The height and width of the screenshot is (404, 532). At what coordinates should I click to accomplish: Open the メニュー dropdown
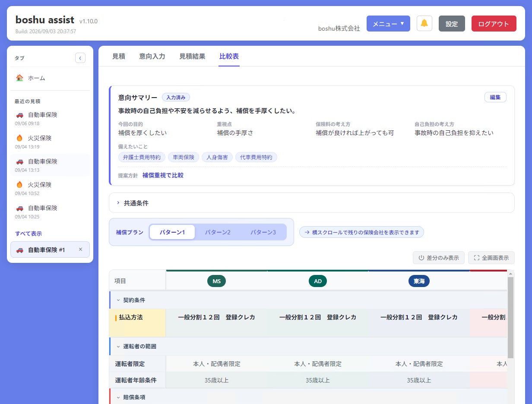(x=388, y=23)
